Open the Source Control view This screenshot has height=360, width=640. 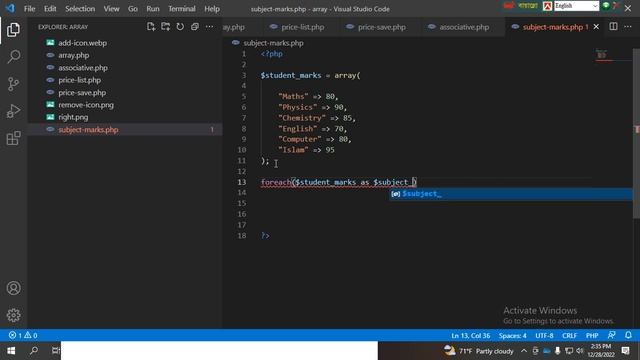13,84
